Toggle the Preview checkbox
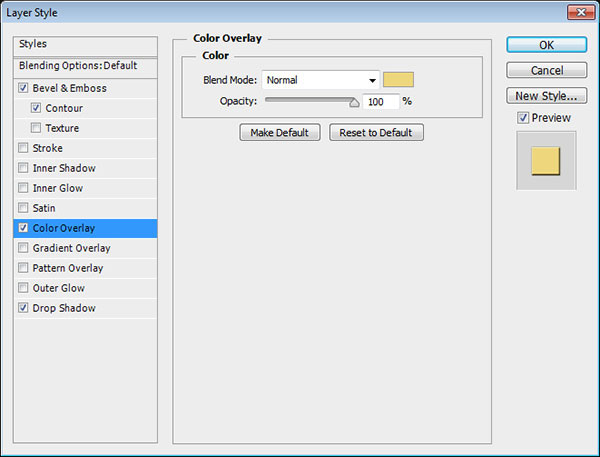The width and height of the screenshot is (600, 457). 523,118
